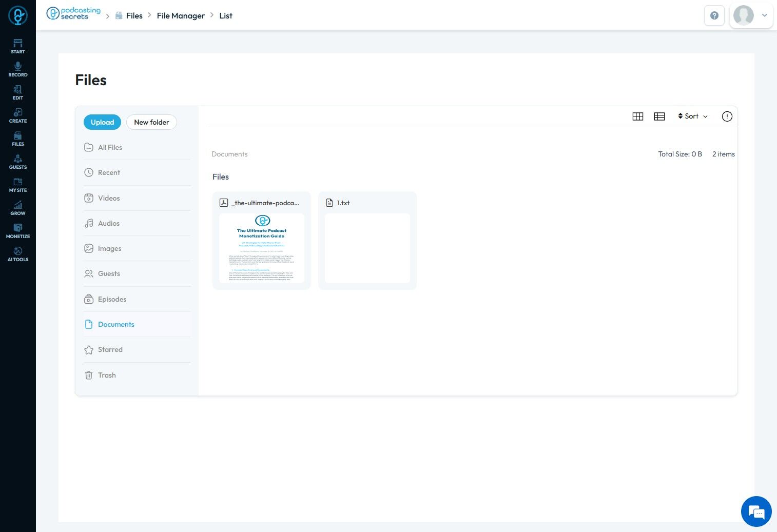Click the round logo at top of sidebar
The image size is (777, 532).
(18, 15)
